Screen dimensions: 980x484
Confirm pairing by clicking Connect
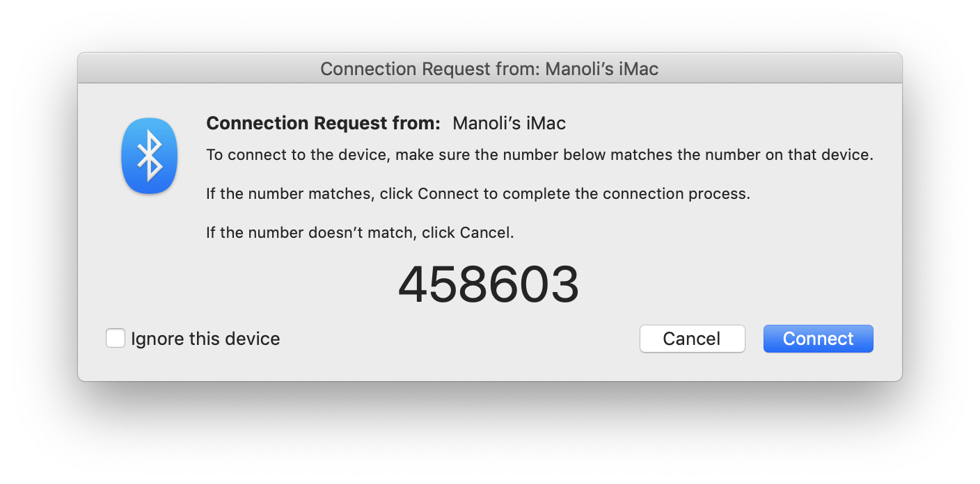pos(818,339)
